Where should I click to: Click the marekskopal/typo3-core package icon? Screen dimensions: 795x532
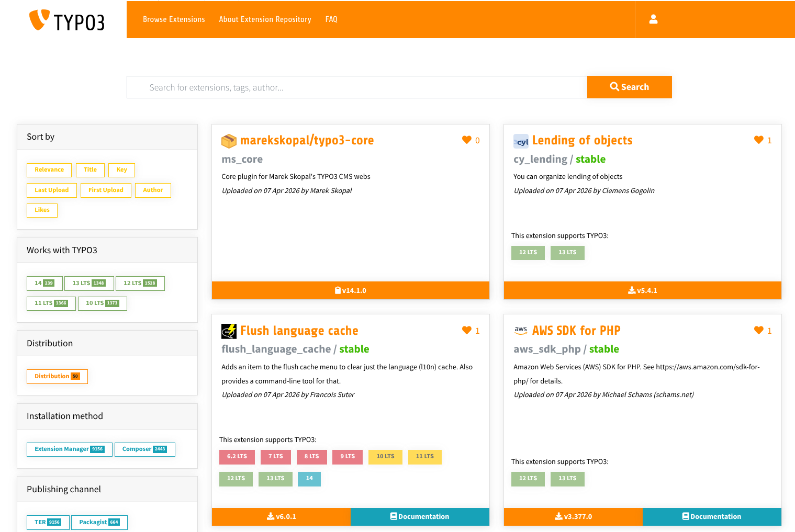[229, 141]
